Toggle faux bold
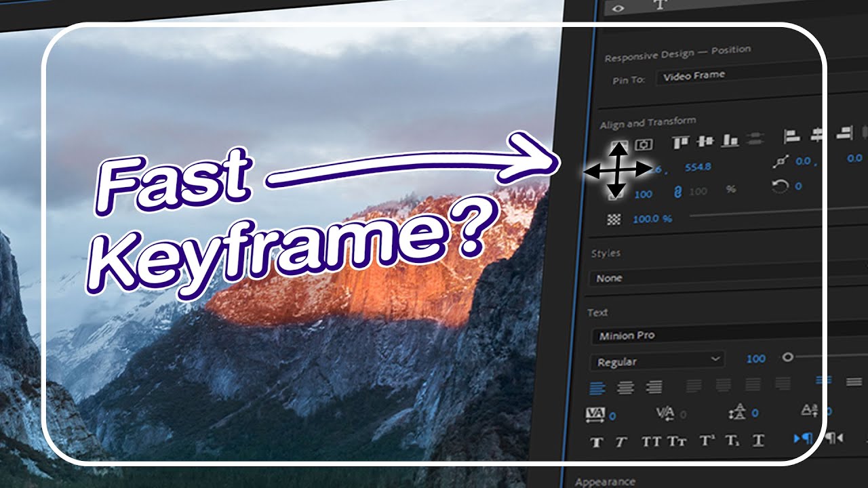The height and width of the screenshot is (488, 868). [x=597, y=443]
